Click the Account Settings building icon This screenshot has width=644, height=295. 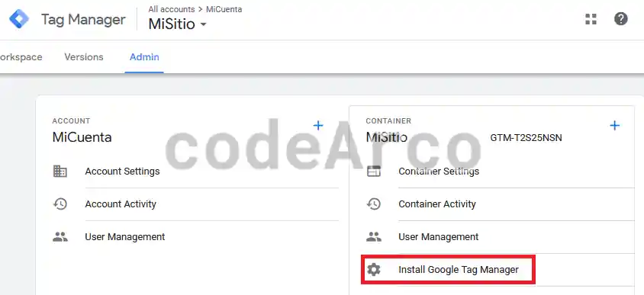(60, 171)
